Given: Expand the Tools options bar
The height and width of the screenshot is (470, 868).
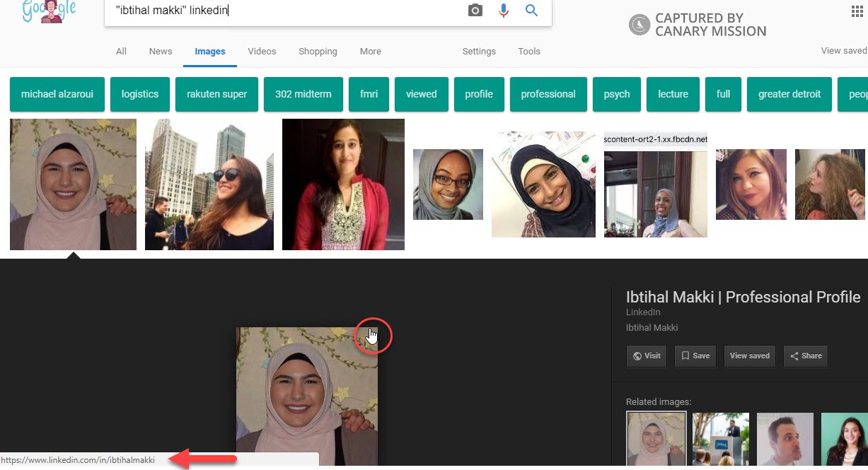Looking at the screenshot, I should click(529, 51).
